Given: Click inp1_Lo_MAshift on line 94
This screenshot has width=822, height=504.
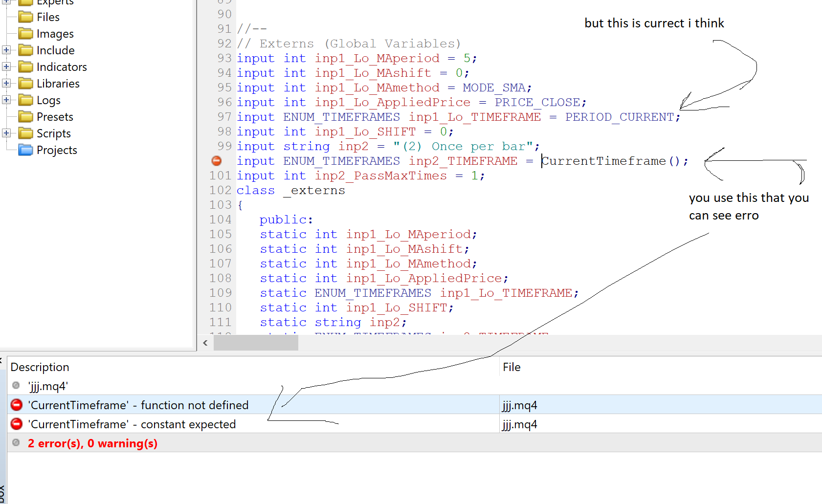Looking at the screenshot, I should point(373,73).
